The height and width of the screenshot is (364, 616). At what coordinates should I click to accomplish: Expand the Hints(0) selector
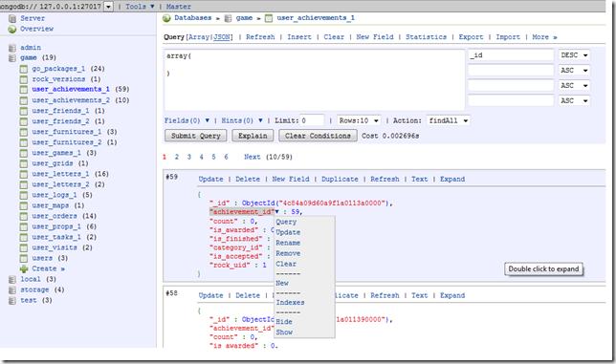242,120
